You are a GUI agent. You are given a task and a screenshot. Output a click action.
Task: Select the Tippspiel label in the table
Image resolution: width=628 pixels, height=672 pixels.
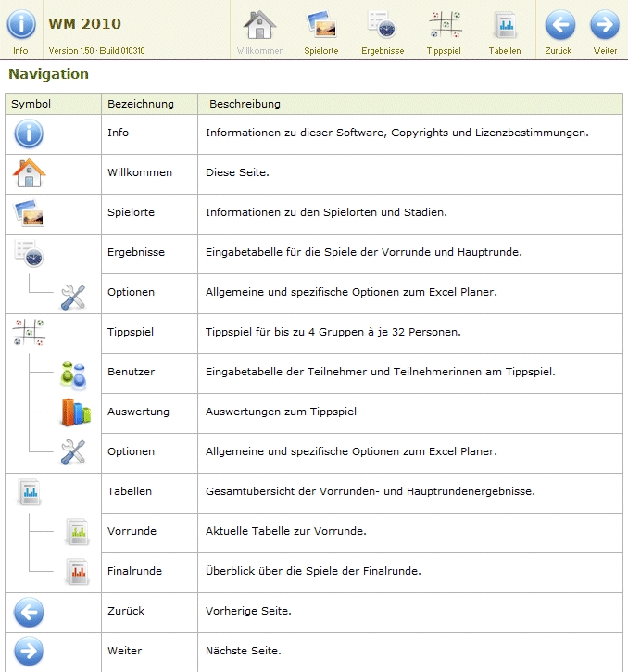click(x=131, y=332)
